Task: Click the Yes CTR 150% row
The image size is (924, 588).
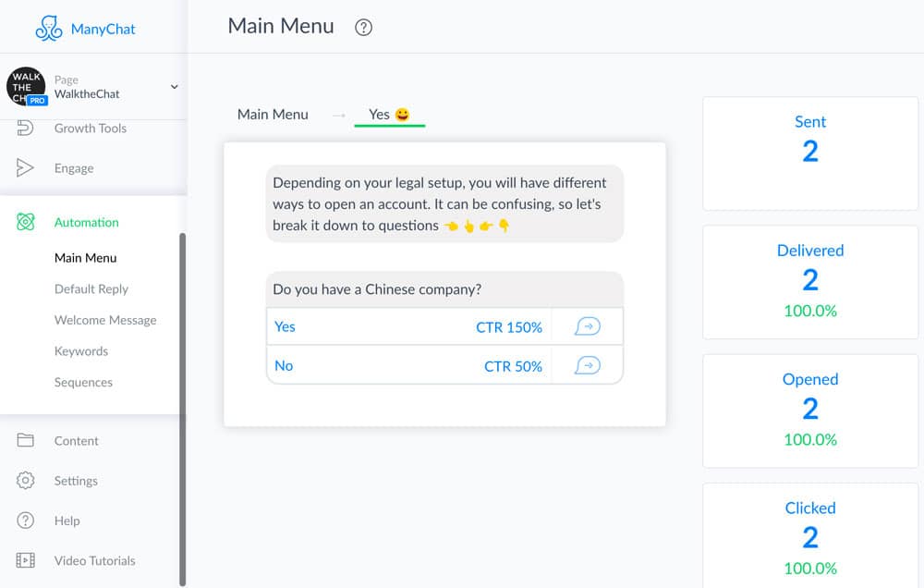Action: pyautogui.click(x=408, y=326)
